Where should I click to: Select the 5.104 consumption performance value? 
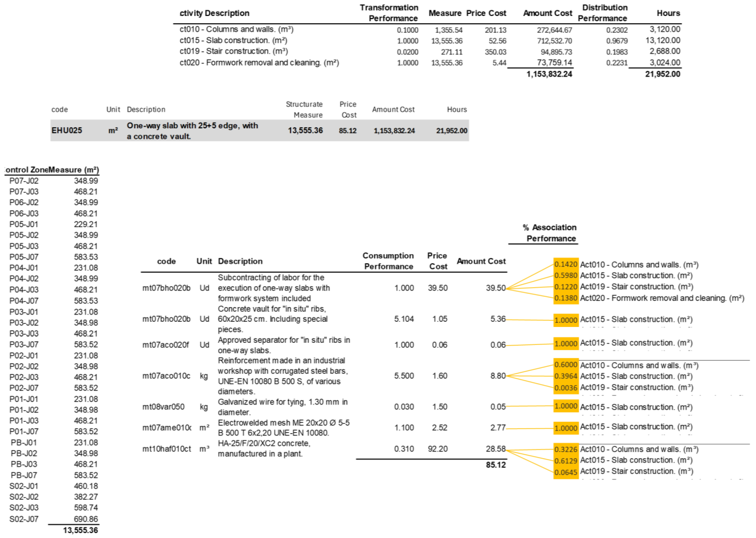[404, 319]
